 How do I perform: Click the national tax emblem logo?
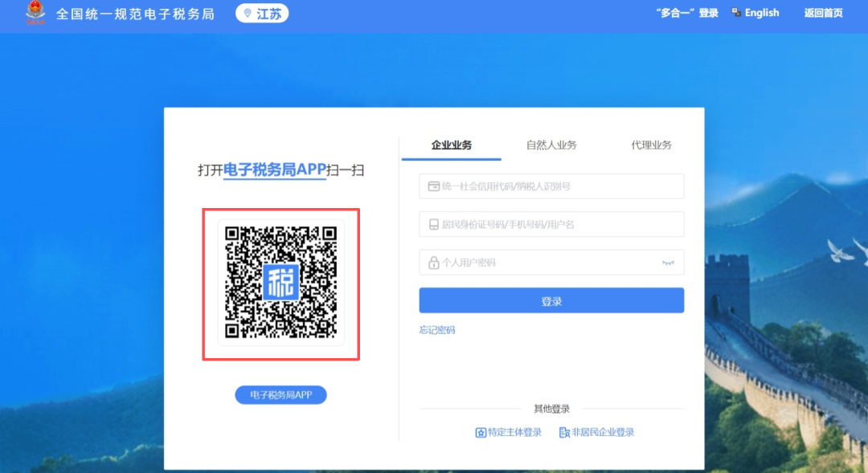[x=35, y=12]
